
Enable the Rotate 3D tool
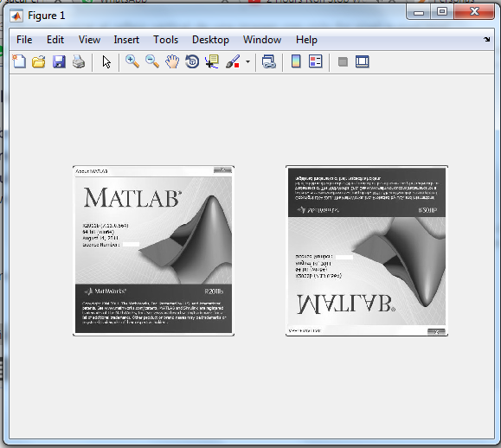pyautogui.click(x=192, y=61)
